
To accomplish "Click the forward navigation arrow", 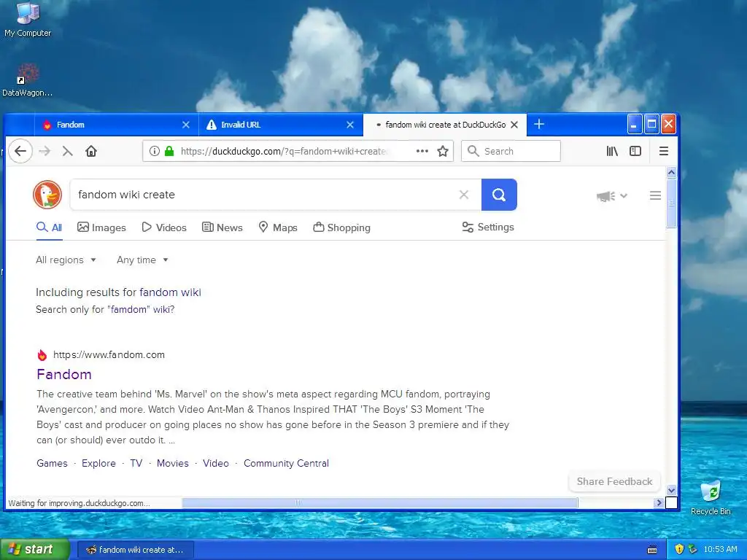I will click(x=44, y=152).
